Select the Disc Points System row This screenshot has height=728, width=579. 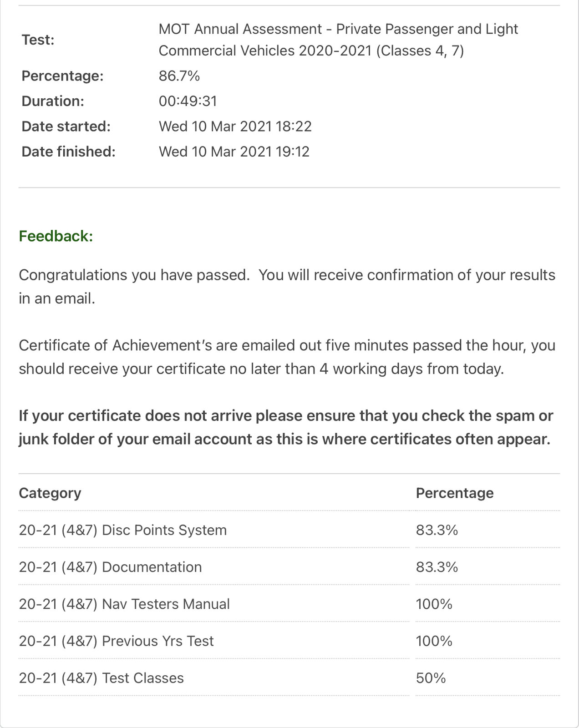(x=123, y=530)
